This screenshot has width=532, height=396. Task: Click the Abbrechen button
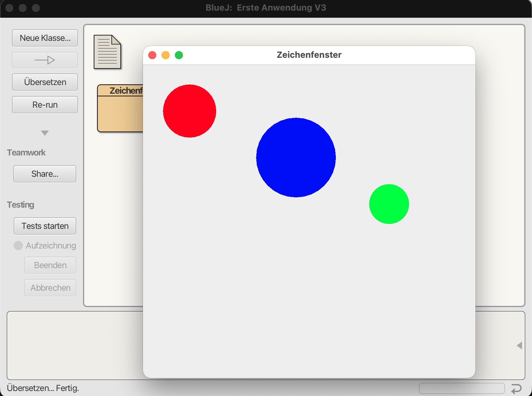point(50,288)
